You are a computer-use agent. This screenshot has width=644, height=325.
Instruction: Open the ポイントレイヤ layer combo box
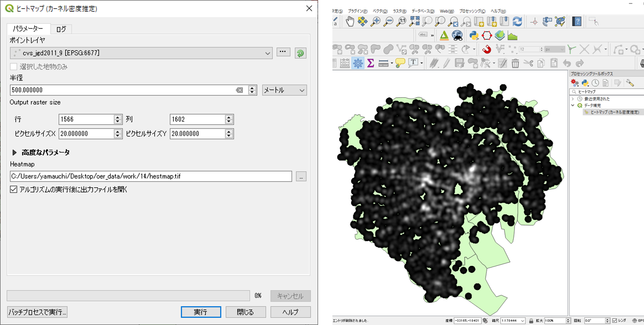pos(141,53)
